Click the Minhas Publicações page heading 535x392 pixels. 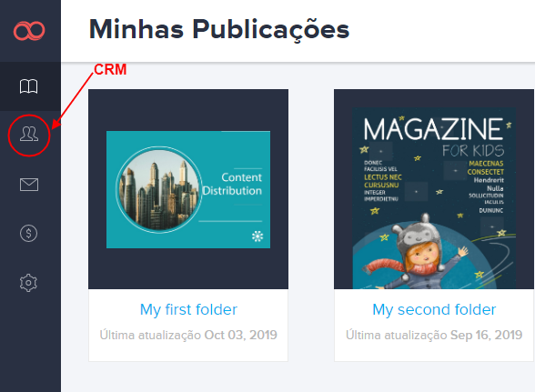(x=219, y=30)
